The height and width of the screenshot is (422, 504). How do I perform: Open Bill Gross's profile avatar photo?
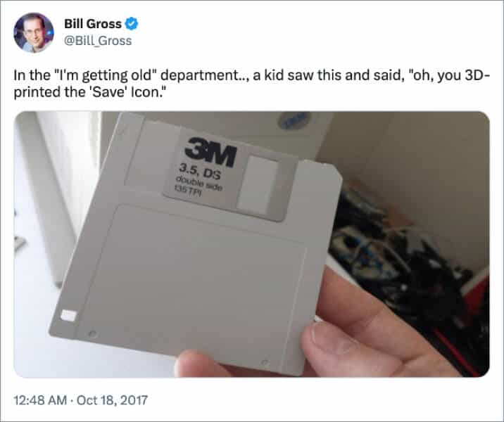click(x=34, y=32)
